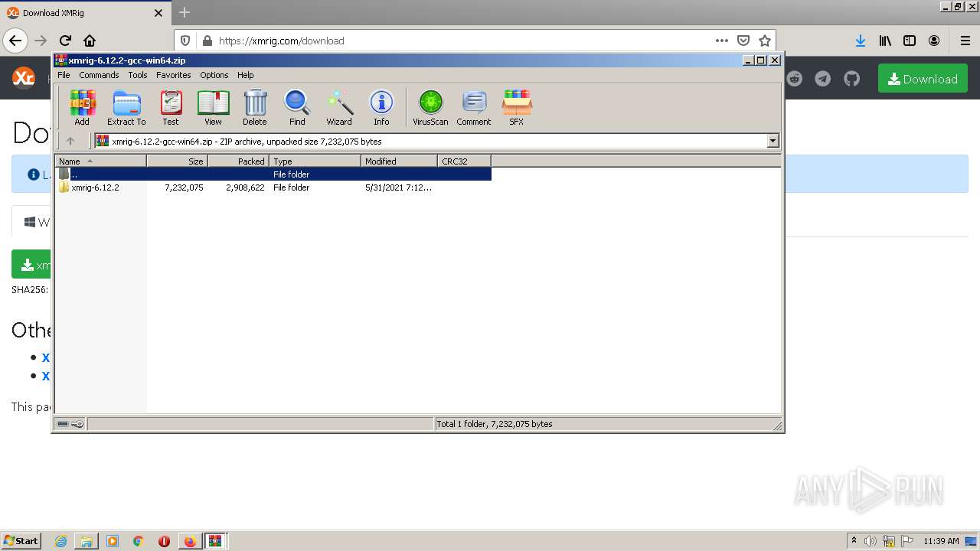Open Opera from the taskbar
The height and width of the screenshot is (551, 980).
click(164, 541)
